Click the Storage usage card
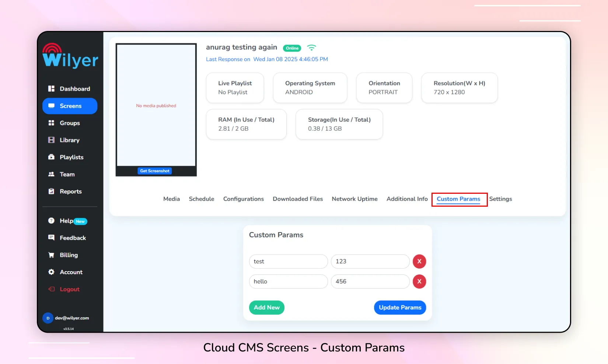The height and width of the screenshot is (364, 608). [339, 124]
